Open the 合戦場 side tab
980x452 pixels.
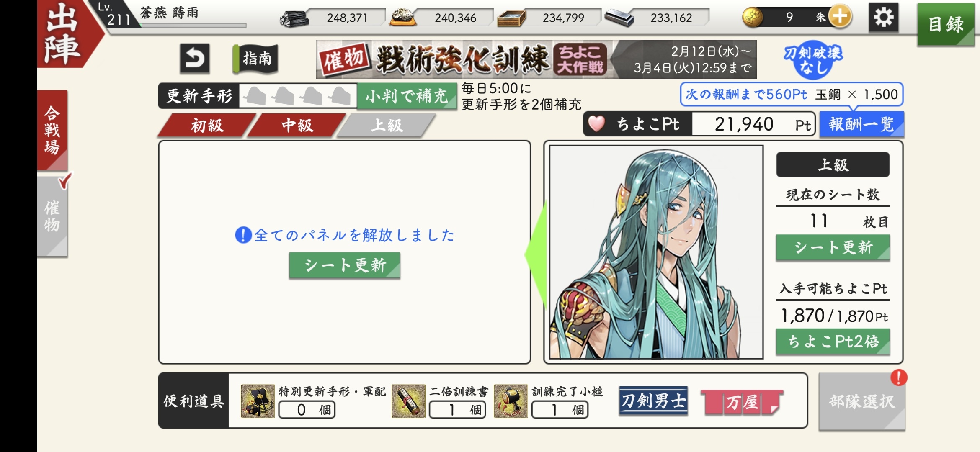pos(52,130)
